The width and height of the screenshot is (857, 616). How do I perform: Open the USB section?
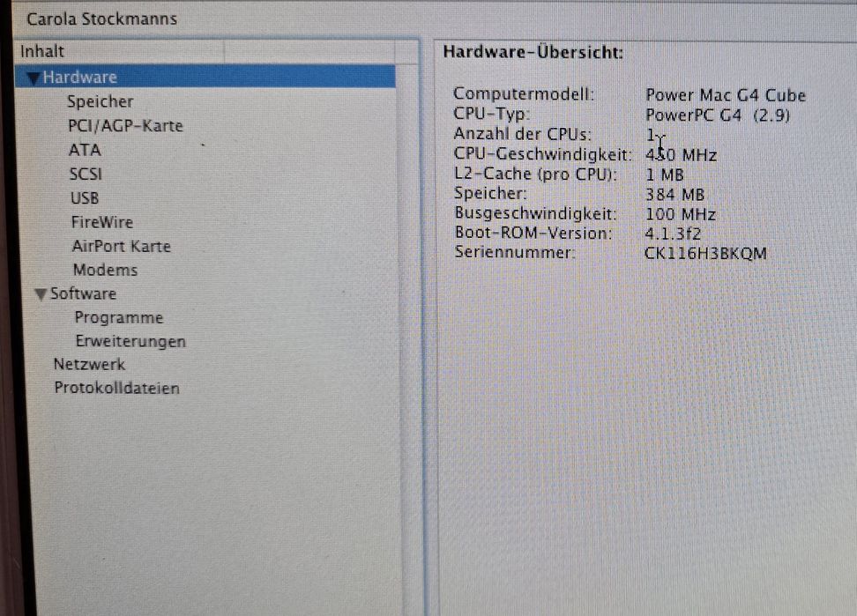85,197
